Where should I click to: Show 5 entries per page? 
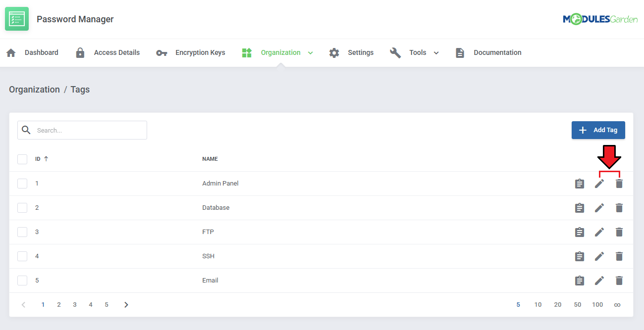[x=518, y=305]
